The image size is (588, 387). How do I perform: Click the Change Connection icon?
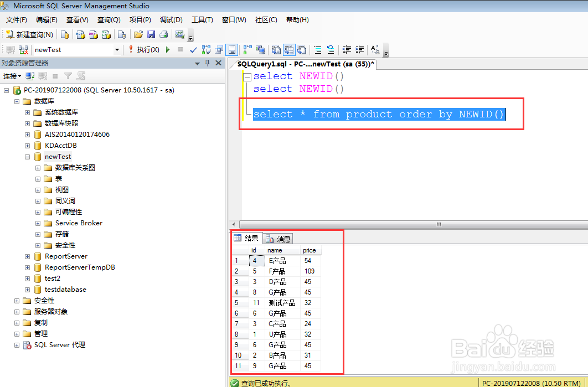click(x=24, y=49)
